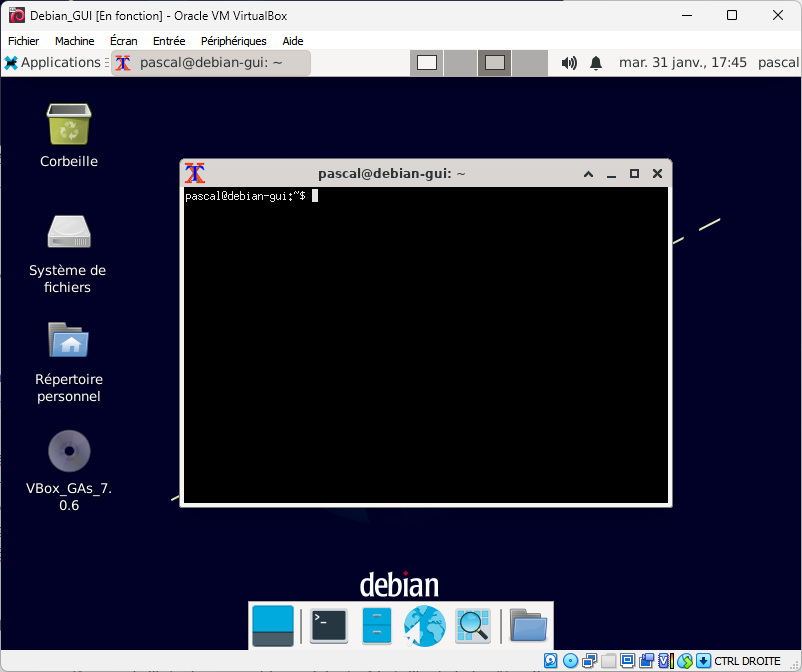Click the show desktop icon in the dock
802x672 pixels.
273,626
